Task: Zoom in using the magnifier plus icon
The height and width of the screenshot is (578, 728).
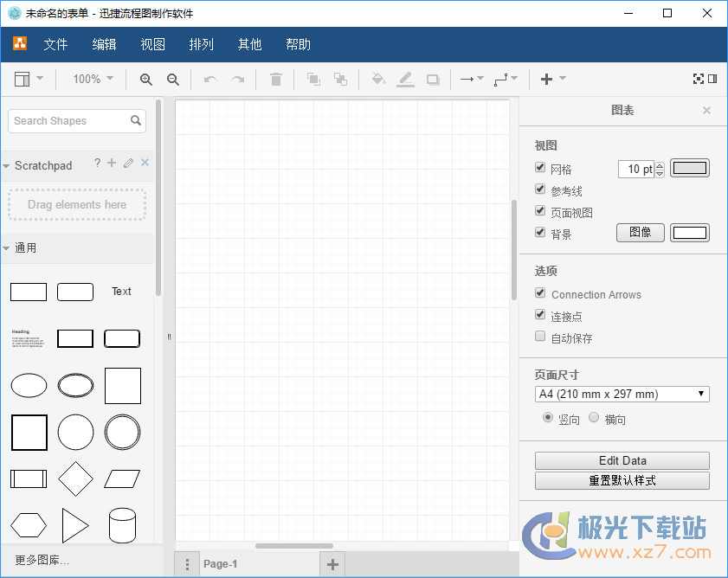Action: [145, 79]
